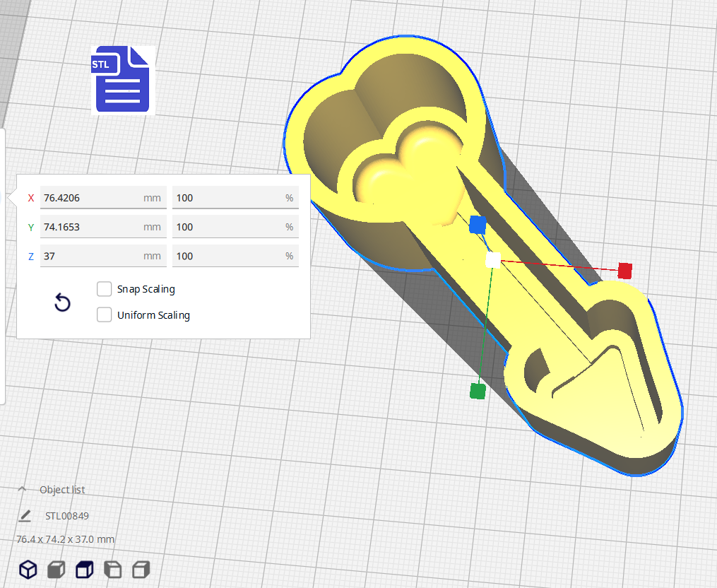The width and height of the screenshot is (717, 588).
Task: Click the green Y-axis scale handle
Action: pos(478,391)
